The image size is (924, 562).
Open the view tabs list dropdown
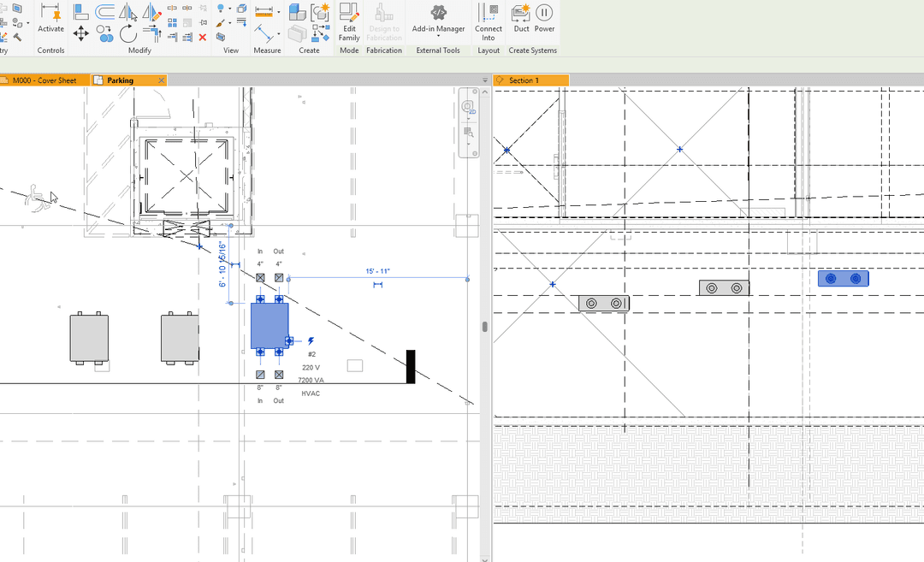pos(485,80)
